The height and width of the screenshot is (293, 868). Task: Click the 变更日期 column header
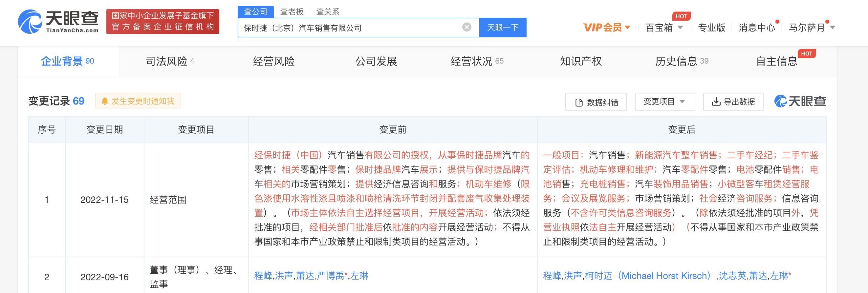pos(104,129)
